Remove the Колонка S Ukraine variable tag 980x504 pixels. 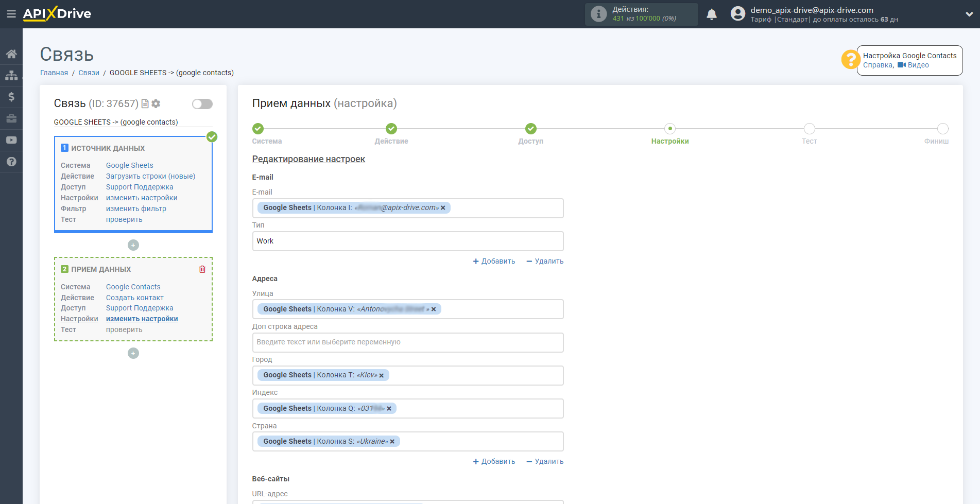coord(392,442)
